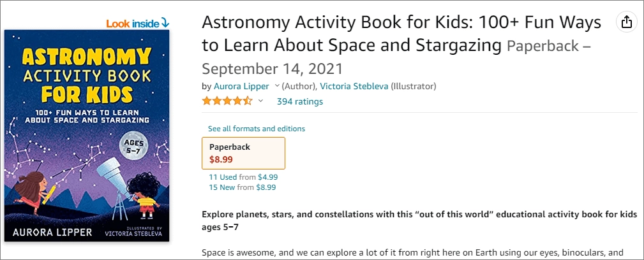
Task: Click the Look inside text label
Action: (133, 24)
